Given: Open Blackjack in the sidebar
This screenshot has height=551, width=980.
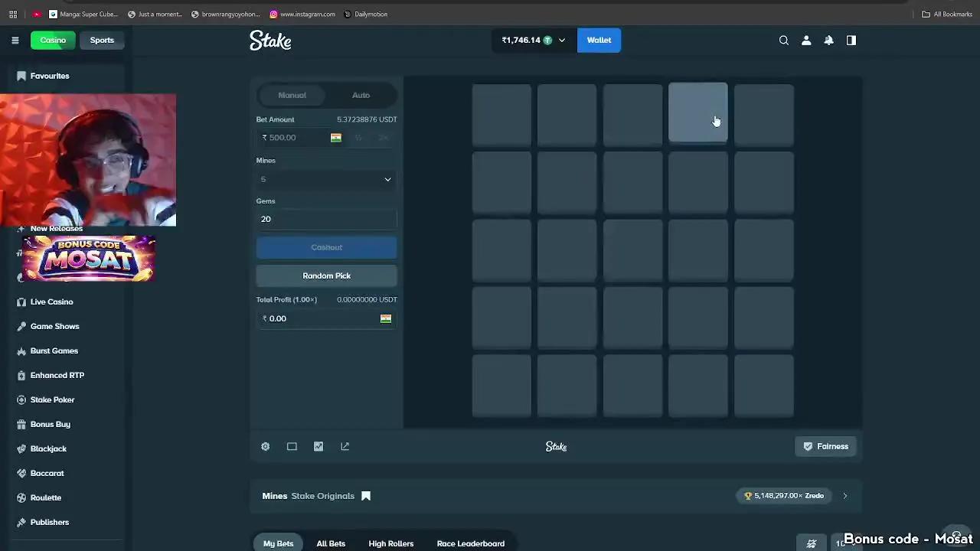Looking at the screenshot, I should tap(48, 448).
